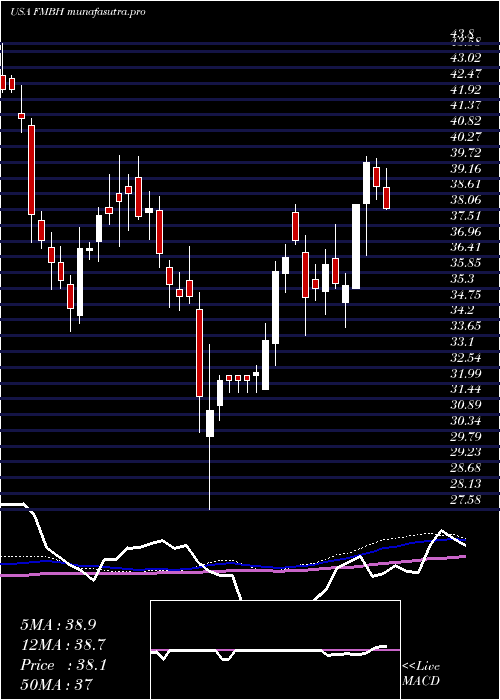Viewport: 500px width, 700px height.
Task: Click the 28.68 price axis label
Action: click(x=464, y=467)
